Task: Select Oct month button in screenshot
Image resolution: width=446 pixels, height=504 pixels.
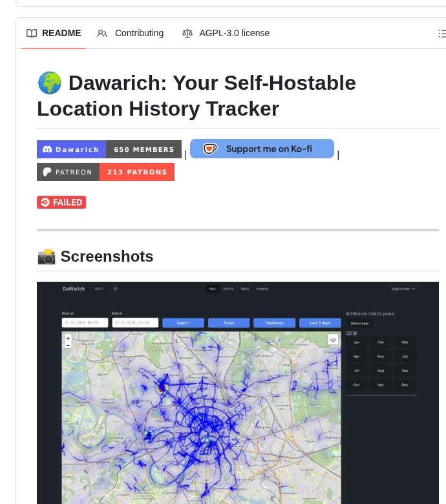Action: (x=357, y=384)
